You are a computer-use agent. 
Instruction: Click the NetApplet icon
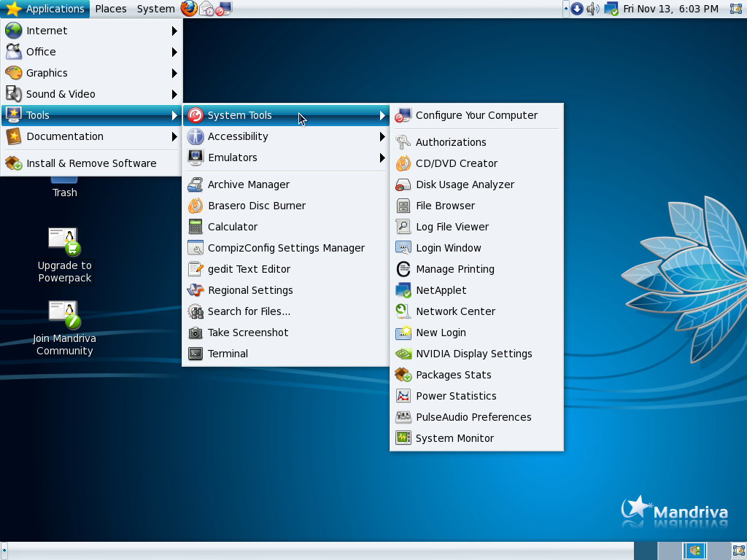pyautogui.click(x=403, y=290)
